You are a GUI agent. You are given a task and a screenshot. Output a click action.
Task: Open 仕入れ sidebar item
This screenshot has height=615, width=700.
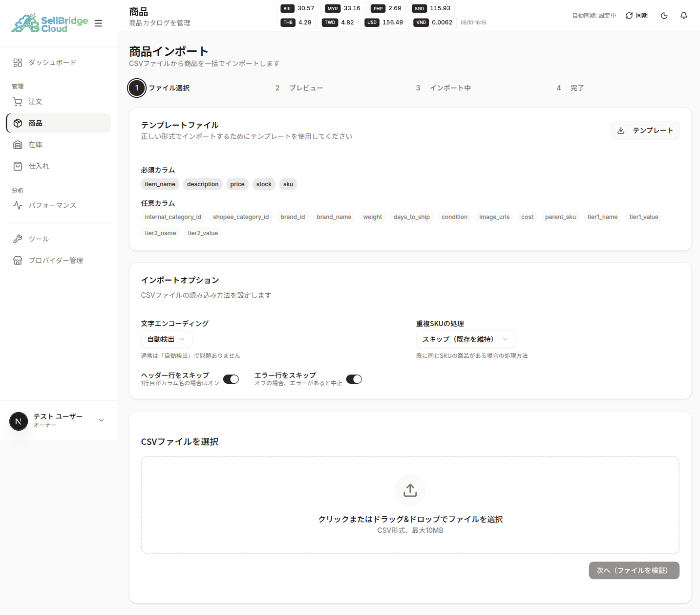point(59,166)
